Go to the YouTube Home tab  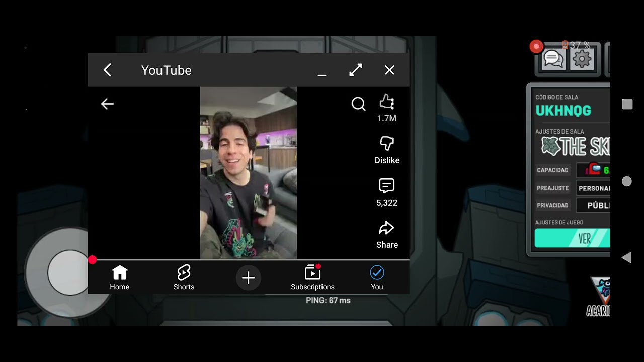120,278
